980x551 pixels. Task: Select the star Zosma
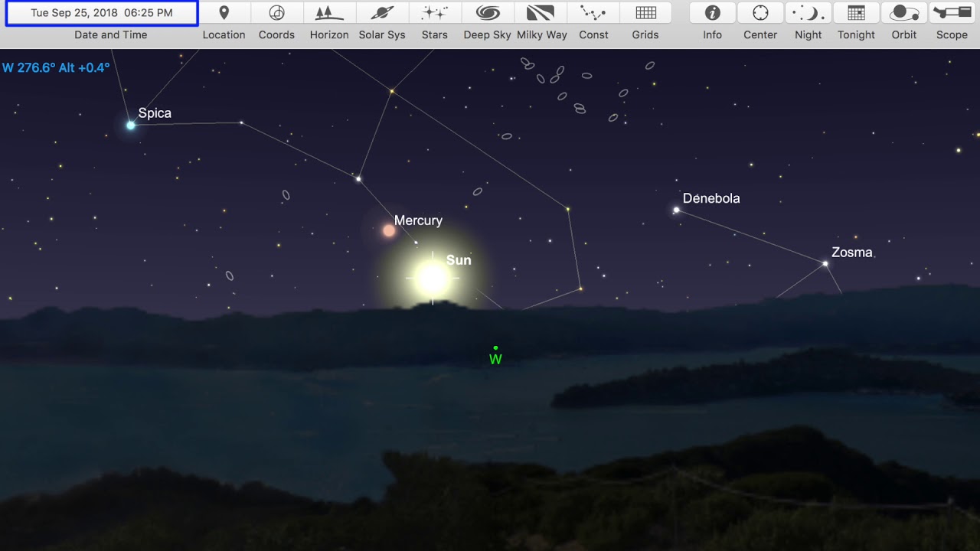coord(825,263)
